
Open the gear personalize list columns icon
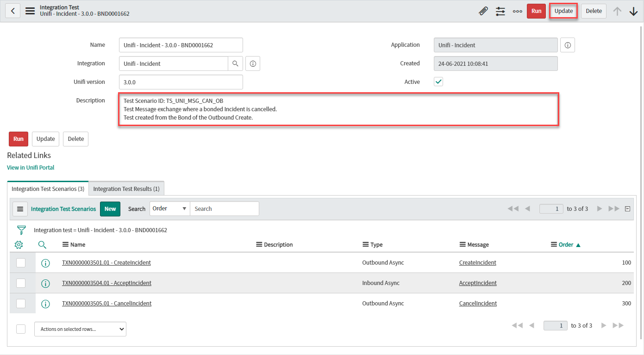click(19, 245)
